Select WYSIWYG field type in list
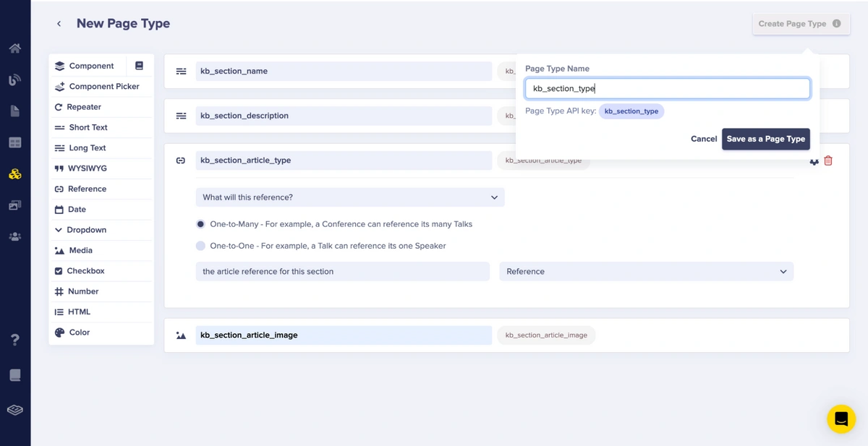 click(87, 168)
